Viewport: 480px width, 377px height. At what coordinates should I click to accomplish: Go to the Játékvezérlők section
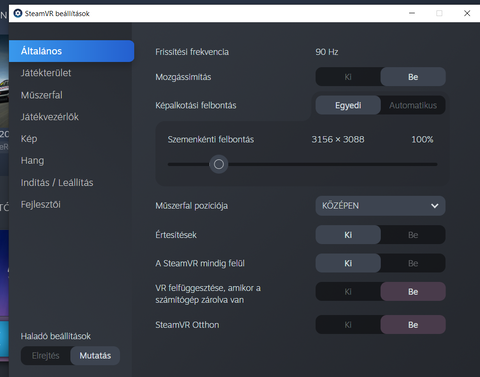pyautogui.click(x=50, y=117)
